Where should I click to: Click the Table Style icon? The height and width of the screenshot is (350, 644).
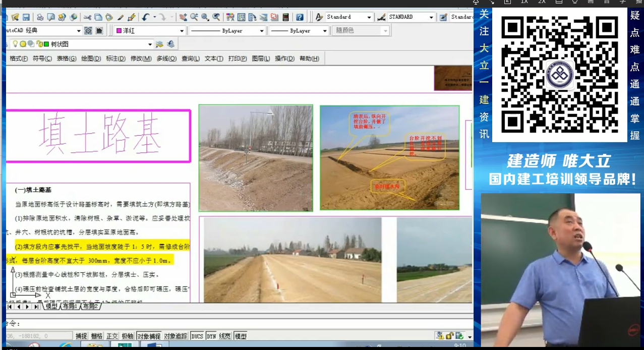(443, 17)
